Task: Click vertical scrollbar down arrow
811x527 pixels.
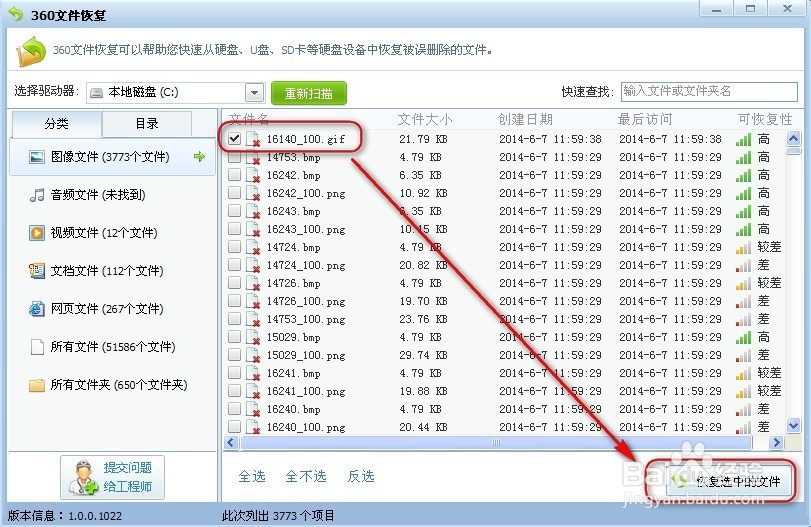Action: [793, 425]
